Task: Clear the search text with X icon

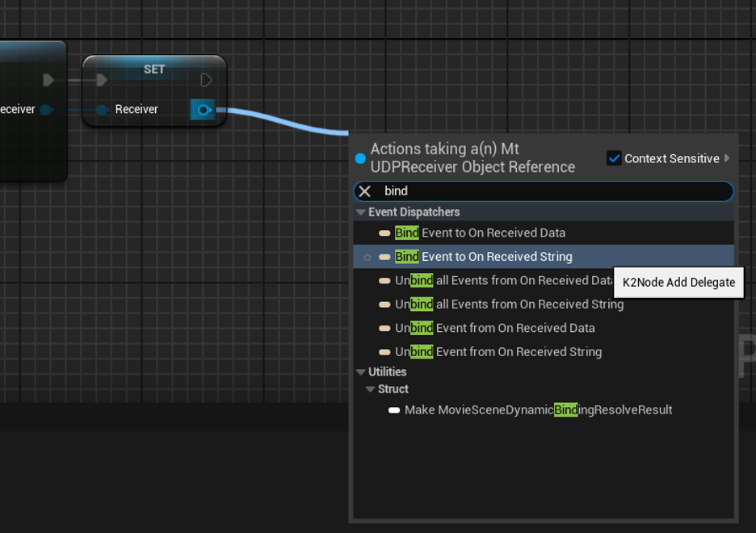Action: [365, 191]
